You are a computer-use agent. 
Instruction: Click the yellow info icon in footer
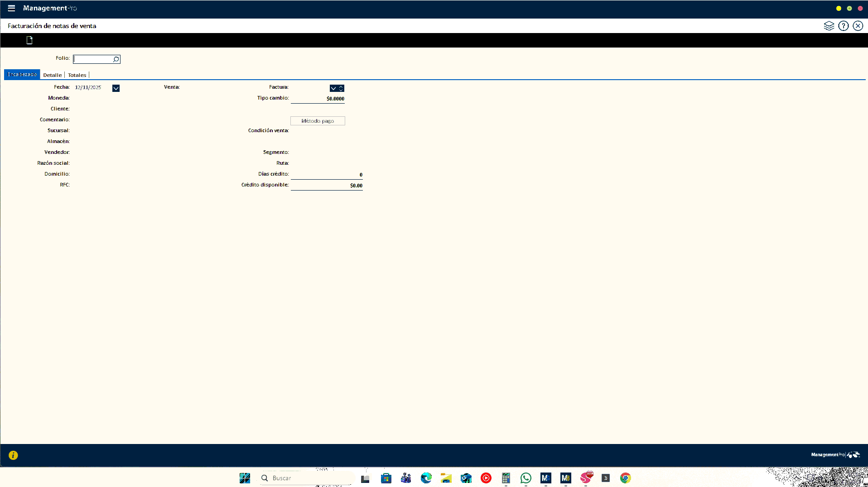13,455
